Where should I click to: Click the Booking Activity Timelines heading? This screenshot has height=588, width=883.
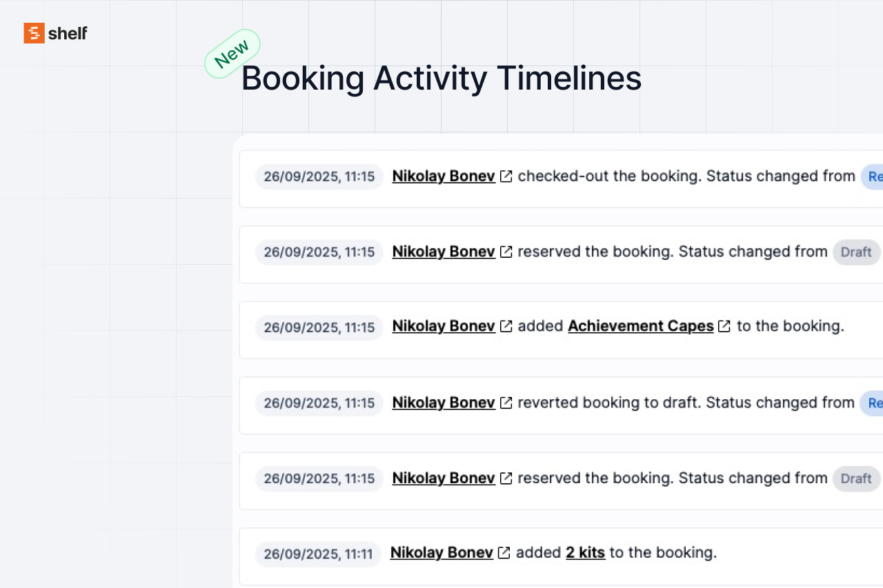tap(441, 78)
